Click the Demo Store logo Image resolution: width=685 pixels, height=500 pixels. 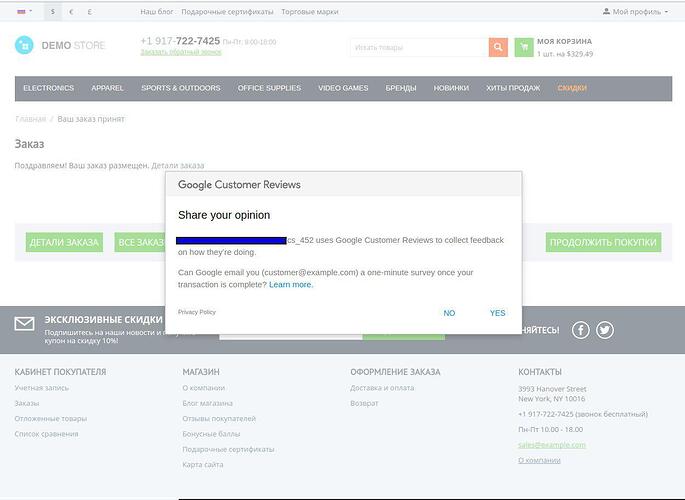coord(60,45)
